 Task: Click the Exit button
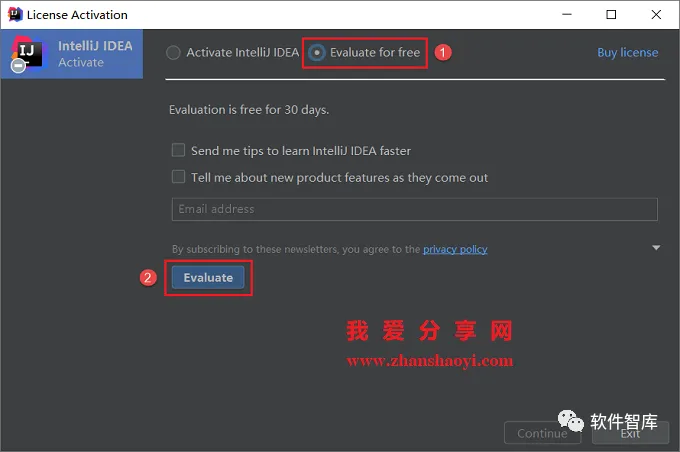pyautogui.click(x=630, y=433)
